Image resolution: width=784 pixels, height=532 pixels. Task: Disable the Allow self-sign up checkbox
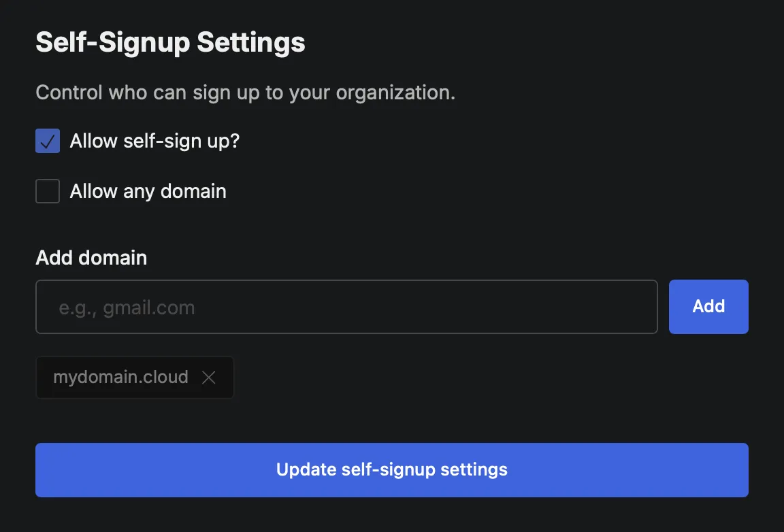pyautogui.click(x=47, y=141)
